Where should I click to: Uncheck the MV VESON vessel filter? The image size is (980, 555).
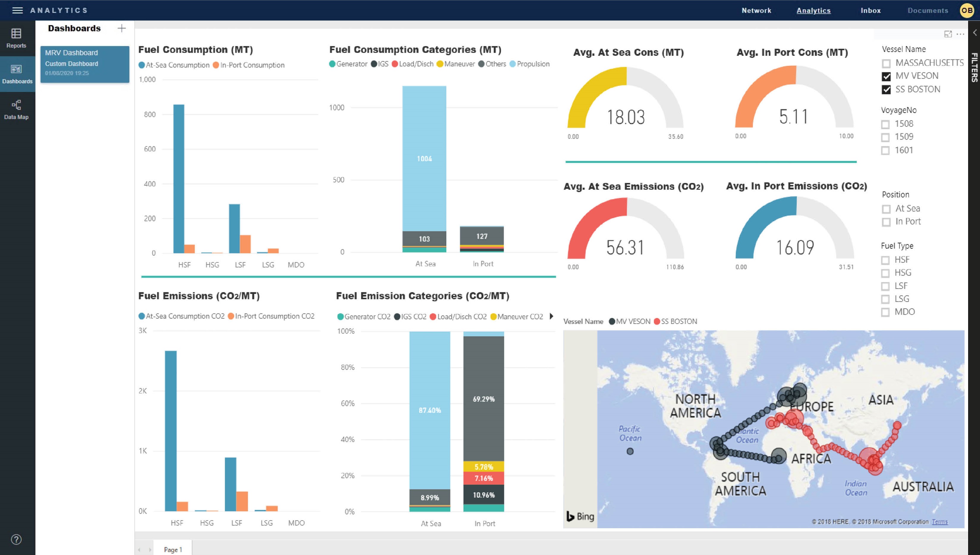point(886,76)
